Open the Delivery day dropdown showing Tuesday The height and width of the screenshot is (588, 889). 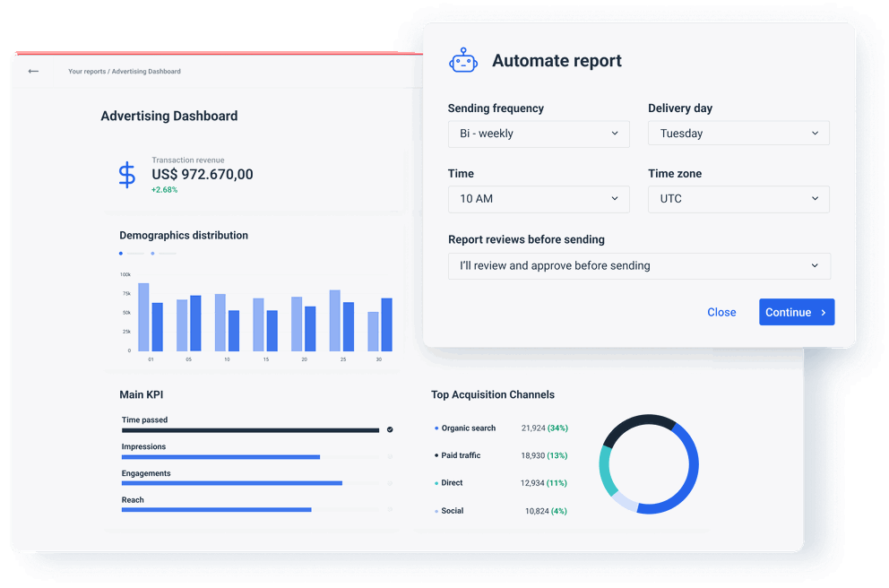(738, 133)
